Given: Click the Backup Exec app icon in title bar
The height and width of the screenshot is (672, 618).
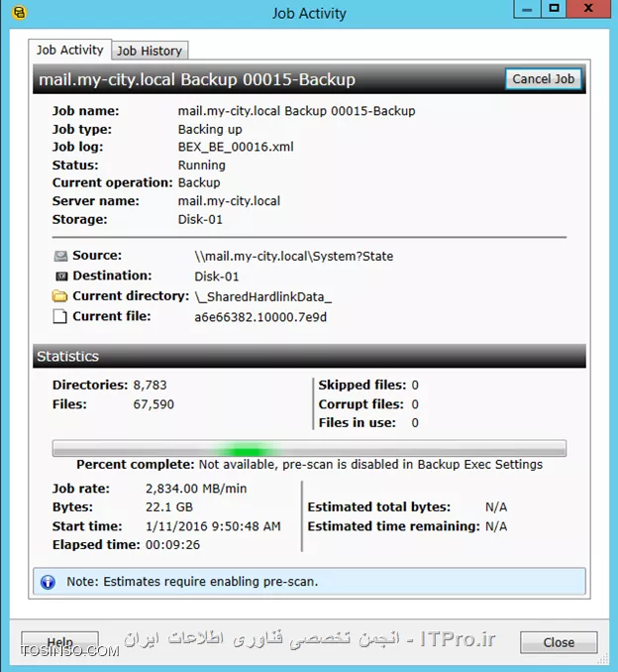Looking at the screenshot, I should 19,13.
